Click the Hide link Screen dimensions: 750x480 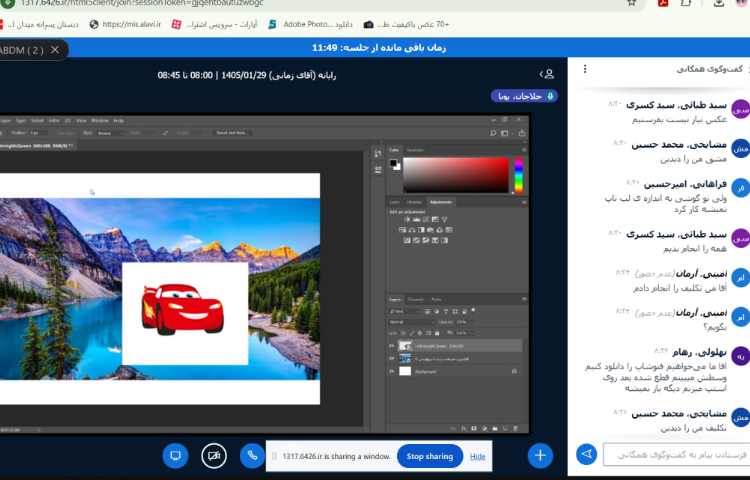click(x=477, y=457)
